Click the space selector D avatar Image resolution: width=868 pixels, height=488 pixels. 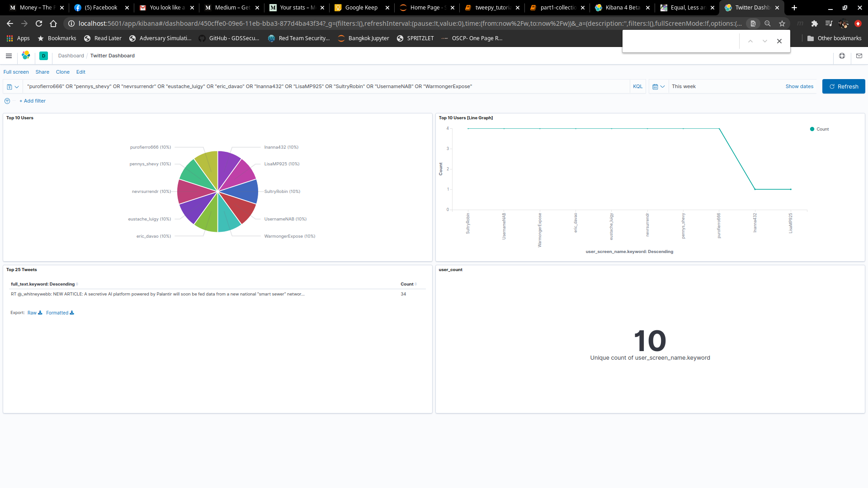(43, 56)
